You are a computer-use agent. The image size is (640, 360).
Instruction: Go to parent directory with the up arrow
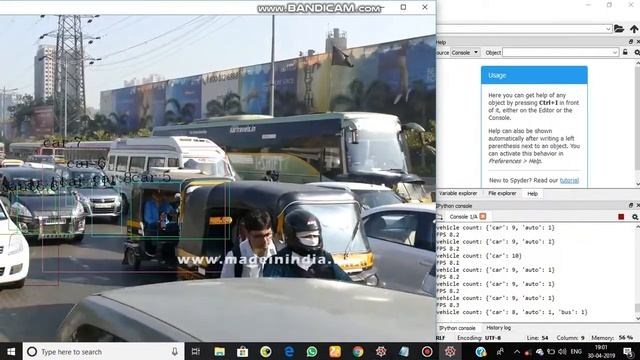(x=634, y=29)
